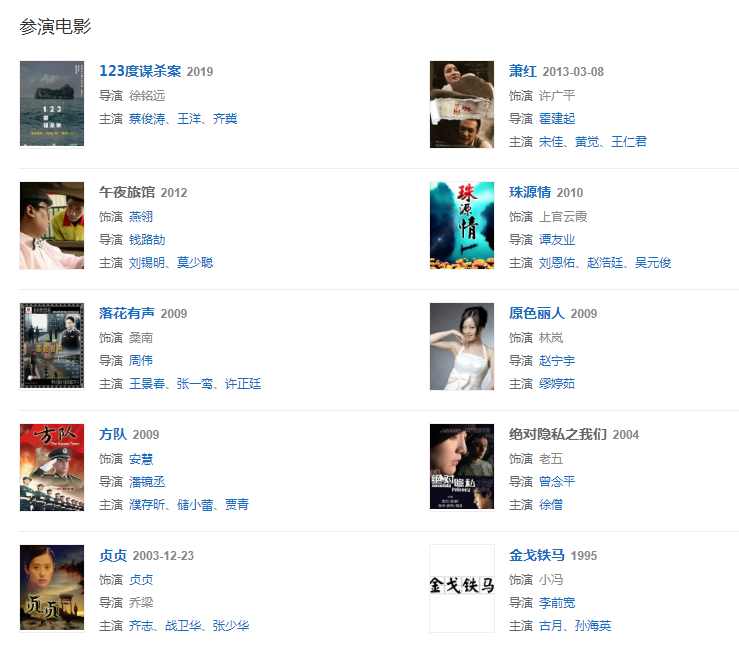Click the 燕翎 role link
Image resolution: width=739 pixels, height=647 pixels.
[141, 217]
